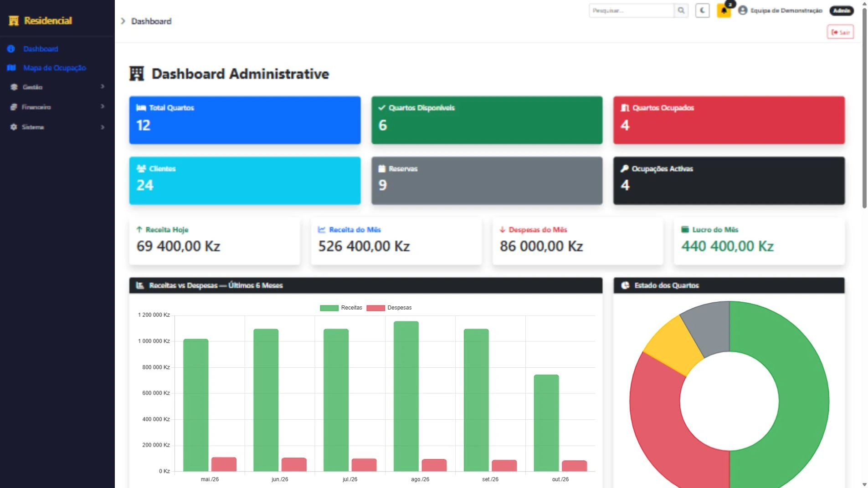Click the Dashboard breadcrumb text
The height and width of the screenshot is (488, 868).
tap(151, 21)
